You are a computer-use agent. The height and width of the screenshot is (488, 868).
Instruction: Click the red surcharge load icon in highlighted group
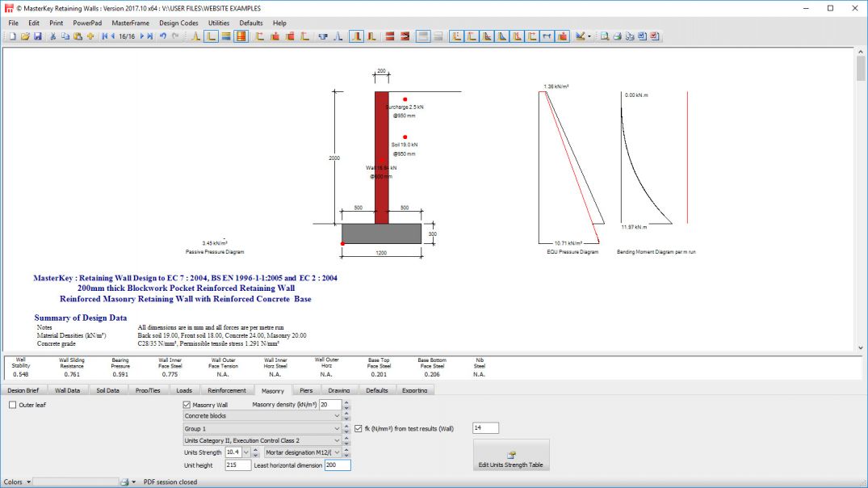point(563,36)
